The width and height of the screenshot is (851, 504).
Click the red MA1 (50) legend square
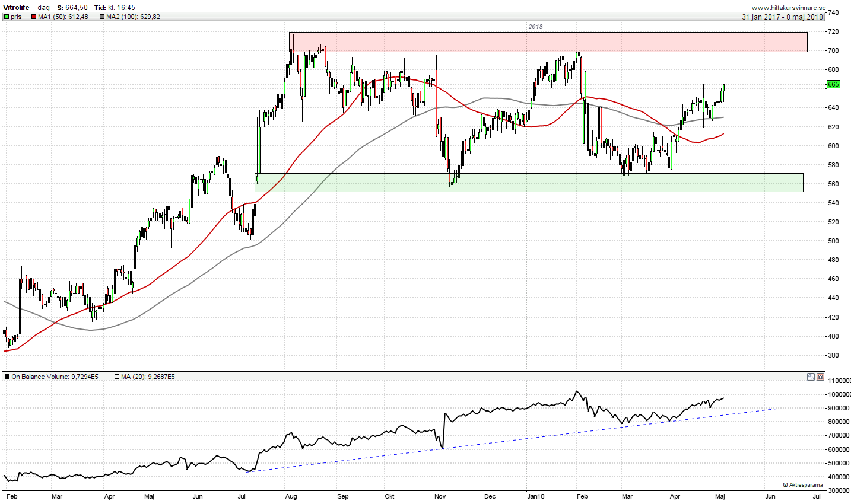pyautogui.click(x=34, y=17)
